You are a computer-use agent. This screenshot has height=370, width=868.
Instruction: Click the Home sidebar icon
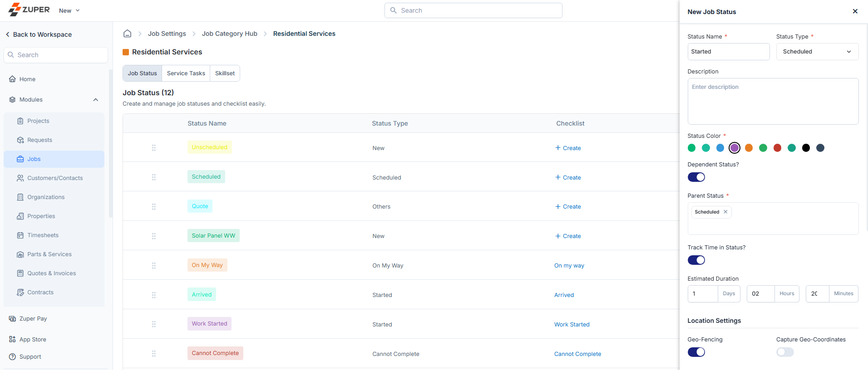12,79
